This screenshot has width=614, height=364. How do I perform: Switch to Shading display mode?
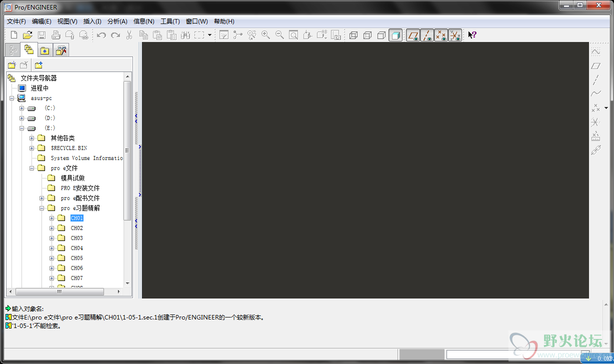[395, 35]
